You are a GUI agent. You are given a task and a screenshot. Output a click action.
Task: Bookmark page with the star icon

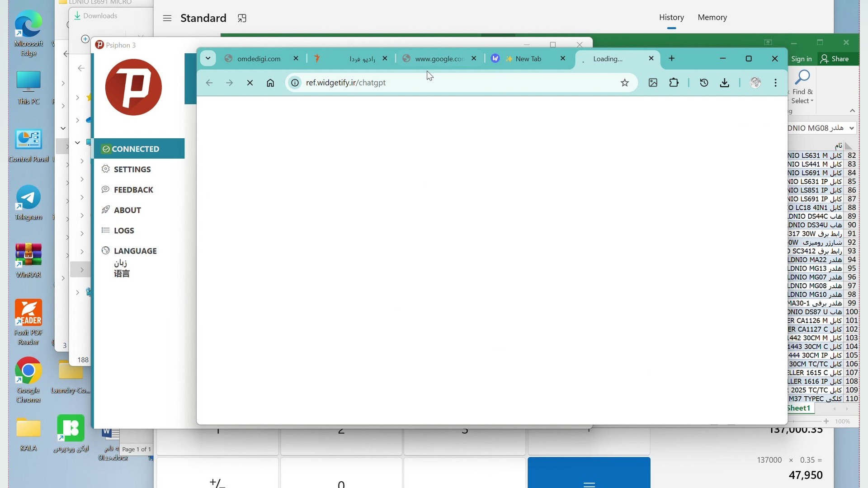pyautogui.click(x=625, y=83)
